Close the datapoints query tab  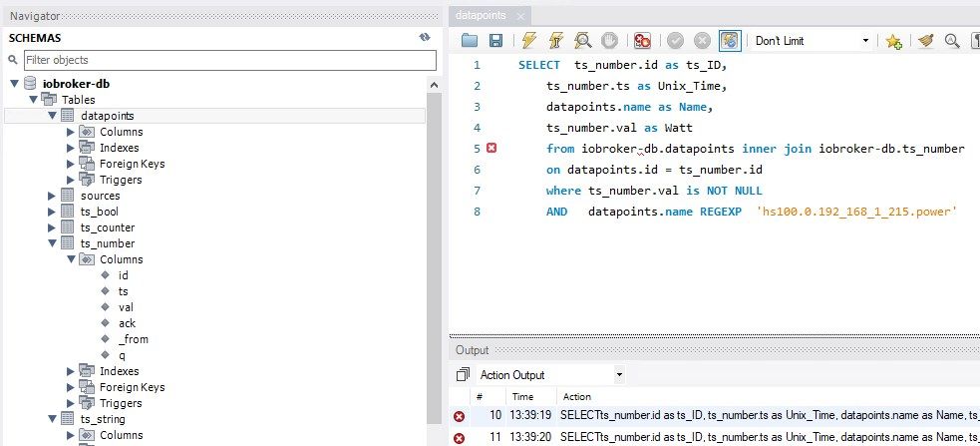(520, 16)
